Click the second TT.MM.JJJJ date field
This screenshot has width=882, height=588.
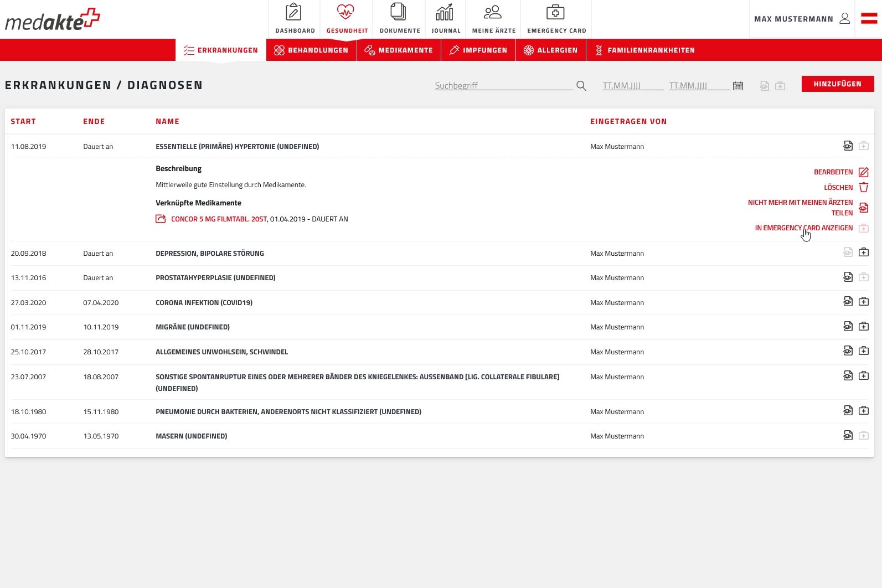click(699, 85)
